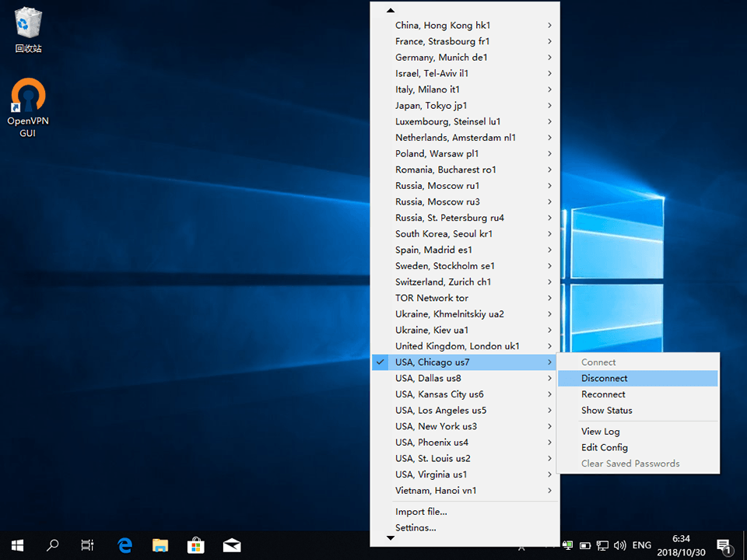Click the battery tray icon
747x560 pixels.
tap(585, 545)
